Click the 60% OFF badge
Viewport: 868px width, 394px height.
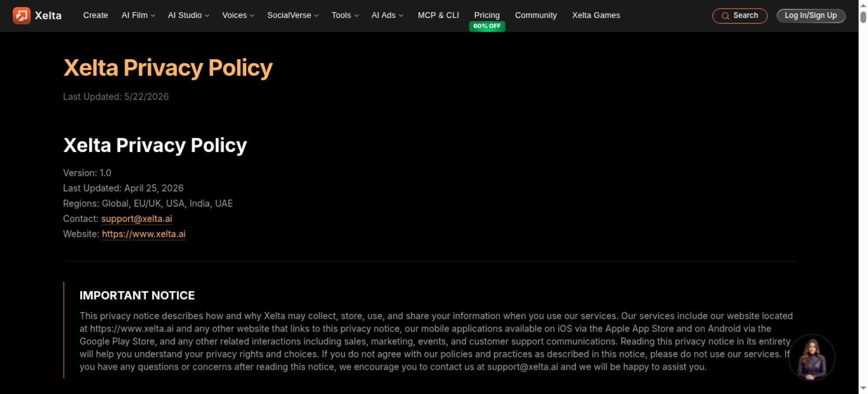click(x=487, y=26)
